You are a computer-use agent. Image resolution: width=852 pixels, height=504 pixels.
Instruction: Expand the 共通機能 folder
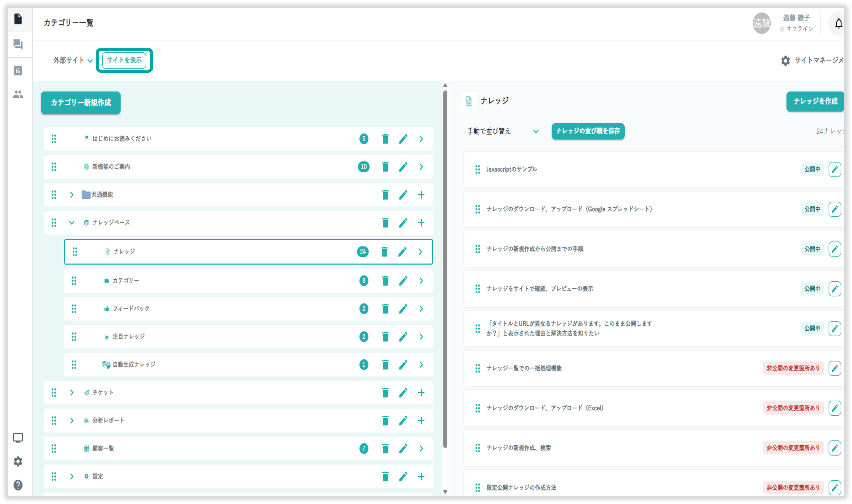(x=72, y=195)
